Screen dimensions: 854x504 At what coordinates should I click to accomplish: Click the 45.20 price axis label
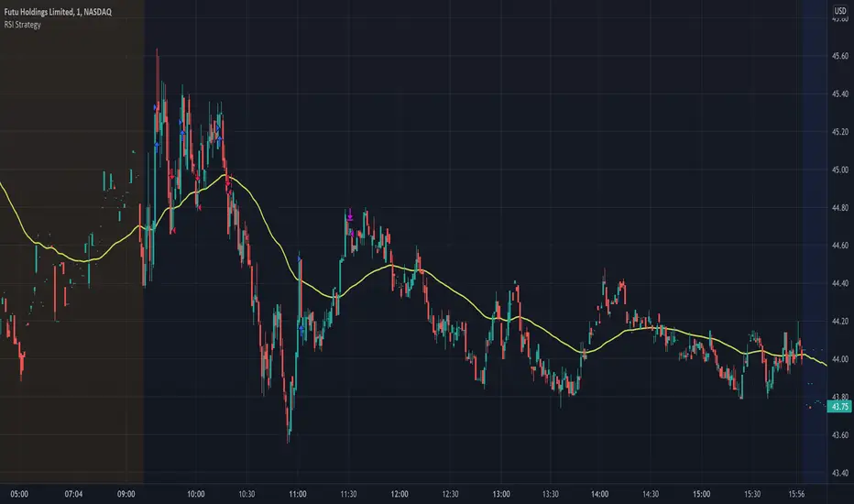pyautogui.click(x=840, y=132)
